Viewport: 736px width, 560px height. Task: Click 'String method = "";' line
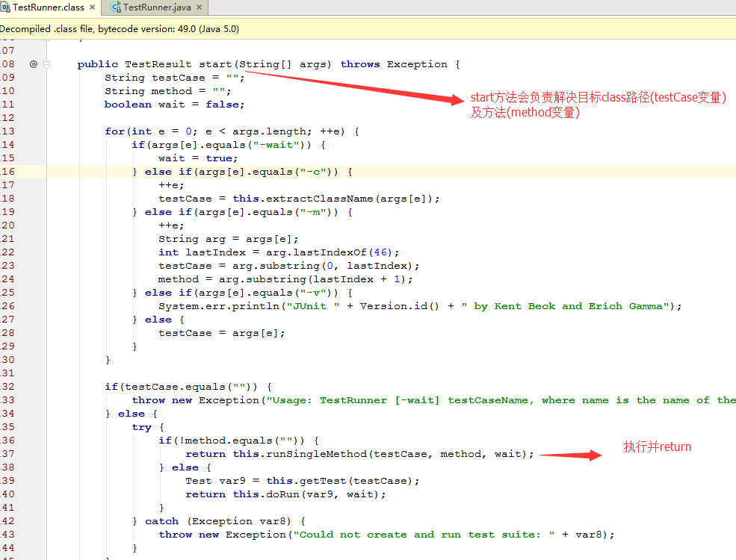click(168, 91)
